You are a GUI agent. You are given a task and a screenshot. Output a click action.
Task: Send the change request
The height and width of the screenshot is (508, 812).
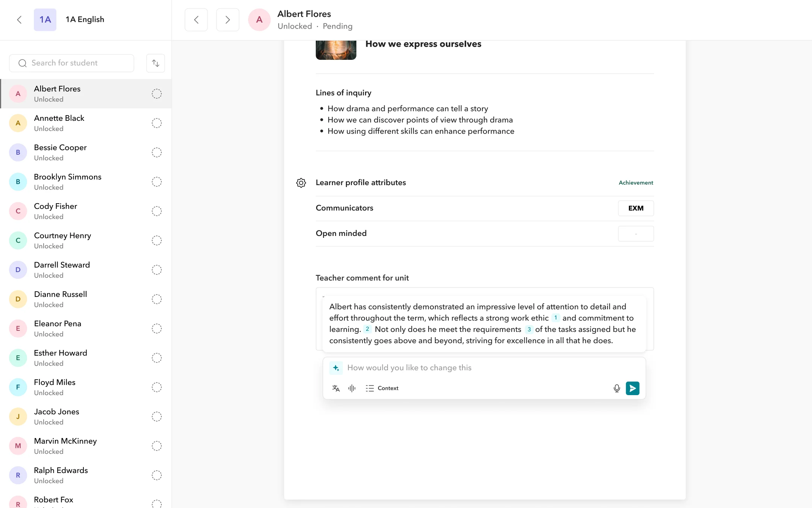[x=633, y=388]
